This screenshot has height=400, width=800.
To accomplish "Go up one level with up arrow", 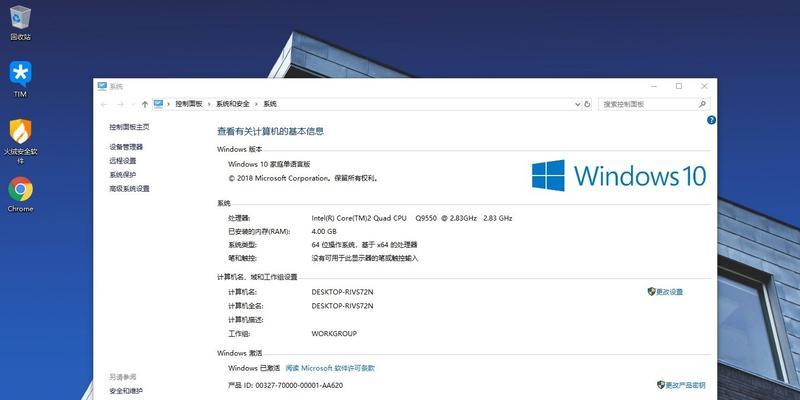I will pyautogui.click(x=145, y=104).
